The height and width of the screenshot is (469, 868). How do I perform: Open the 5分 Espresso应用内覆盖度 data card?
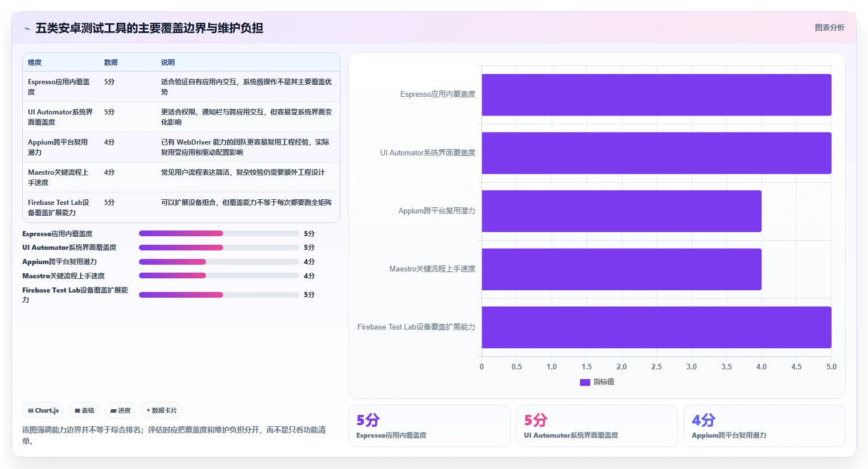[x=429, y=426]
